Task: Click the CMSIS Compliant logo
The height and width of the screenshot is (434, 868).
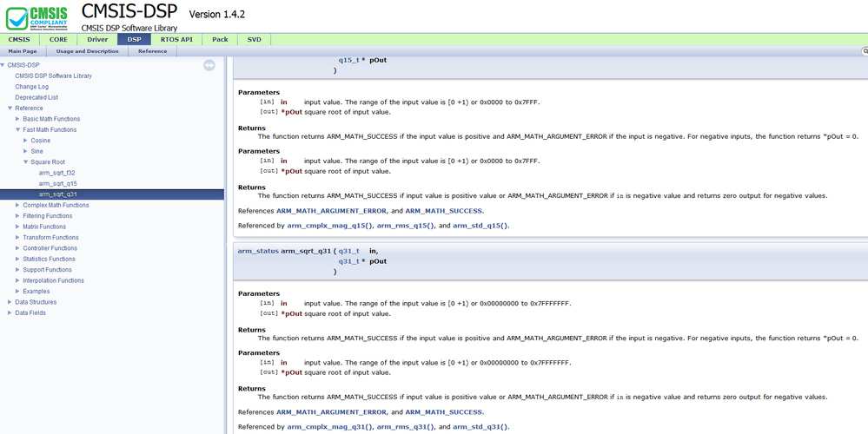Action: [x=36, y=16]
